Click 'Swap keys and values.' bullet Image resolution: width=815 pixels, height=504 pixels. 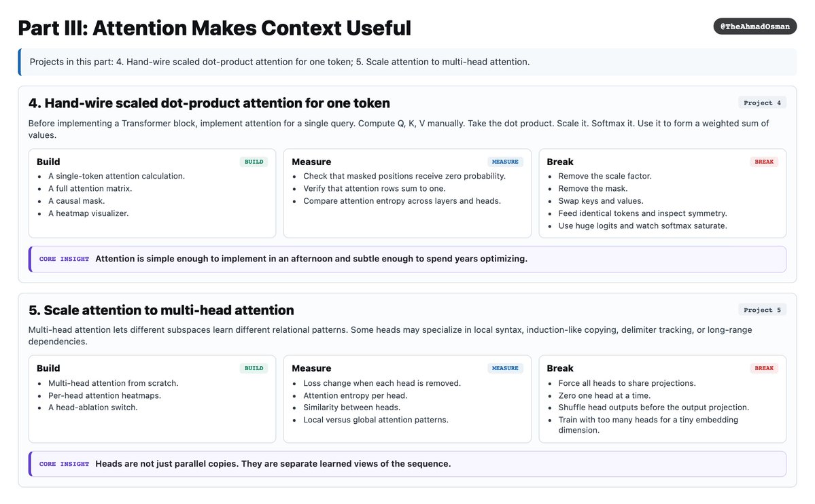pos(601,201)
